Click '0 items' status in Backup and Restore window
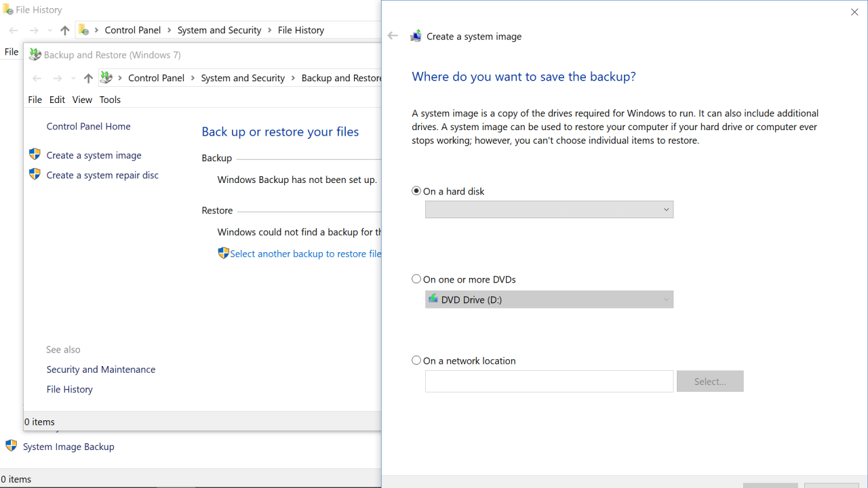 tap(39, 422)
